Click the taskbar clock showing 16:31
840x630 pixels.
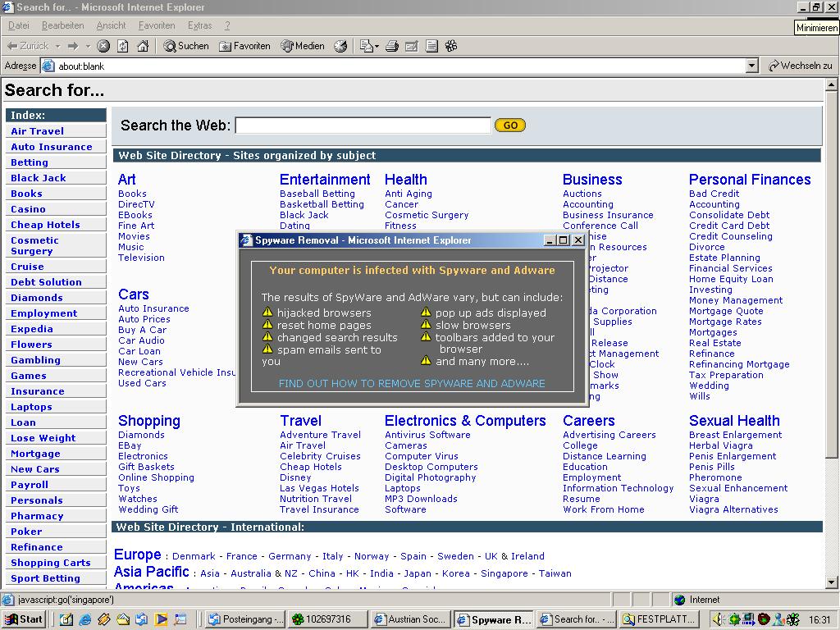click(819, 619)
